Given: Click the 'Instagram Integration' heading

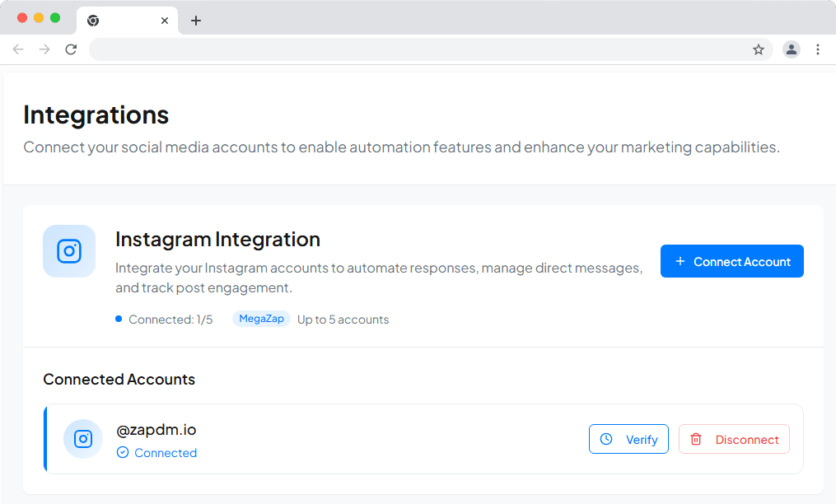Looking at the screenshot, I should tap(217, 240).
